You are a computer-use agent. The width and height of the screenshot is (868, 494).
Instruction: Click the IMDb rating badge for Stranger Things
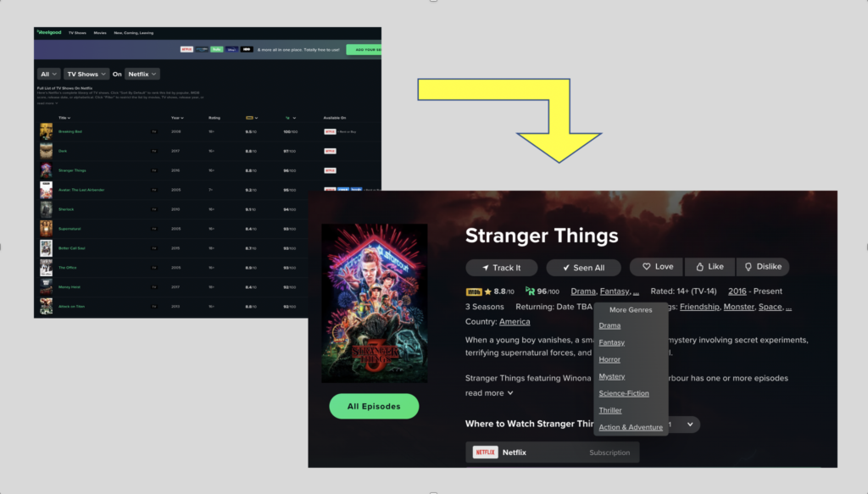[473, 291]
